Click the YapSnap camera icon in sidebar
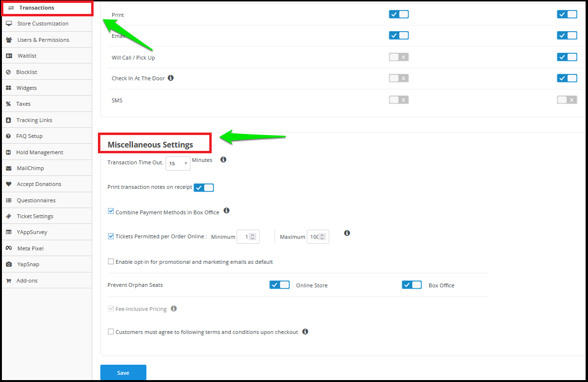The image size is (588, 382). 9,264
